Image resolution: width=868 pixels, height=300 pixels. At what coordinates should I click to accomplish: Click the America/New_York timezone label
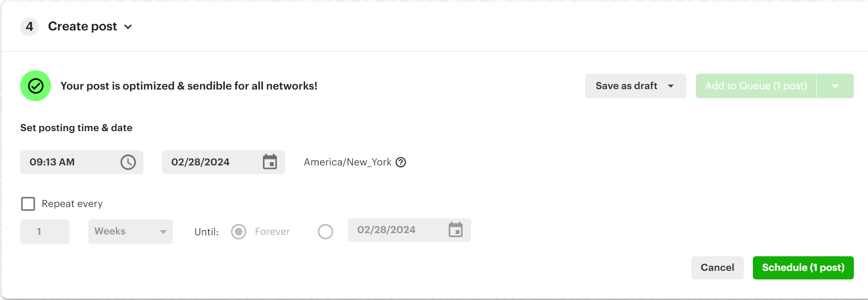tap(348, 162)
